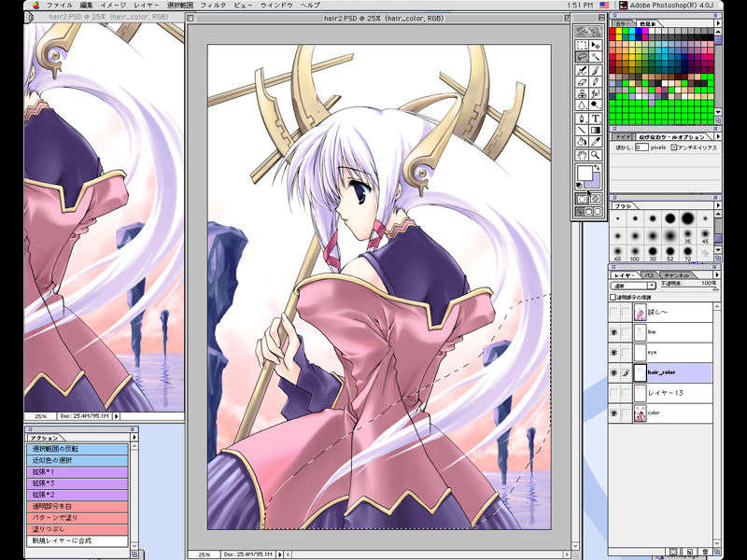Select the Smudge tool
Screen dimensions: 747x560
click(x=596, y=94)
